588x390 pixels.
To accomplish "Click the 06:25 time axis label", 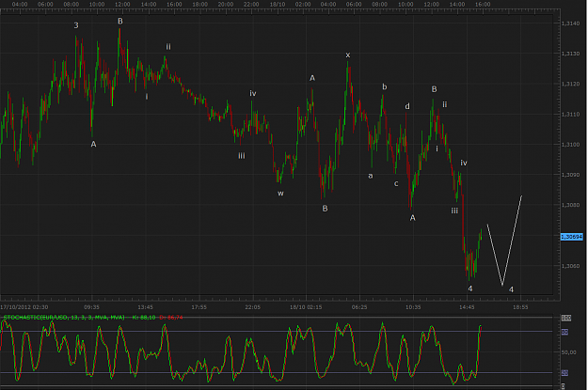I will point(359,307).
